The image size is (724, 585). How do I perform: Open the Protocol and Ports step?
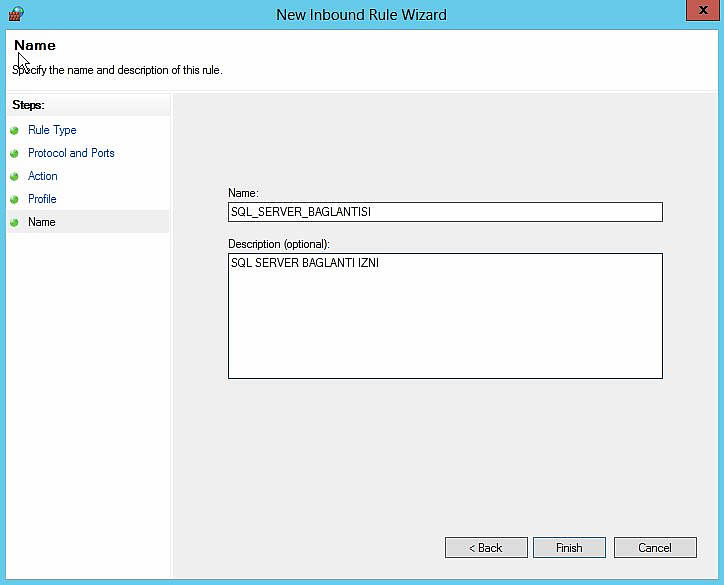[71, 153]
